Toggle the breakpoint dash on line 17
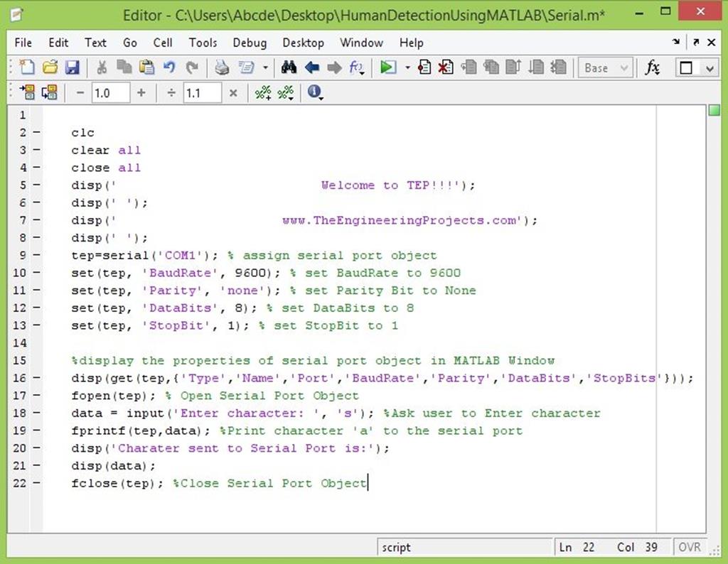728x564 pixels. click(x=36, y=396)
